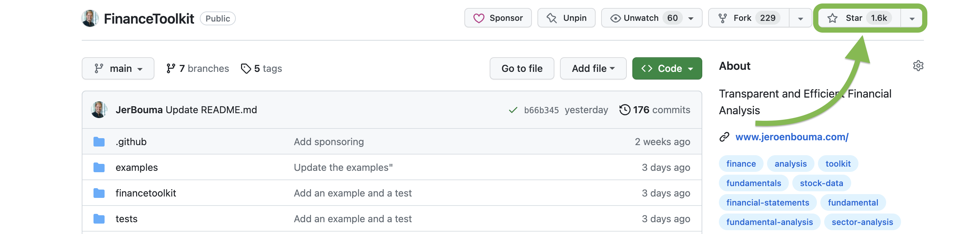Click the .github folder icon
The height and width of the screenshot is (234, 980).
[100, 141]
